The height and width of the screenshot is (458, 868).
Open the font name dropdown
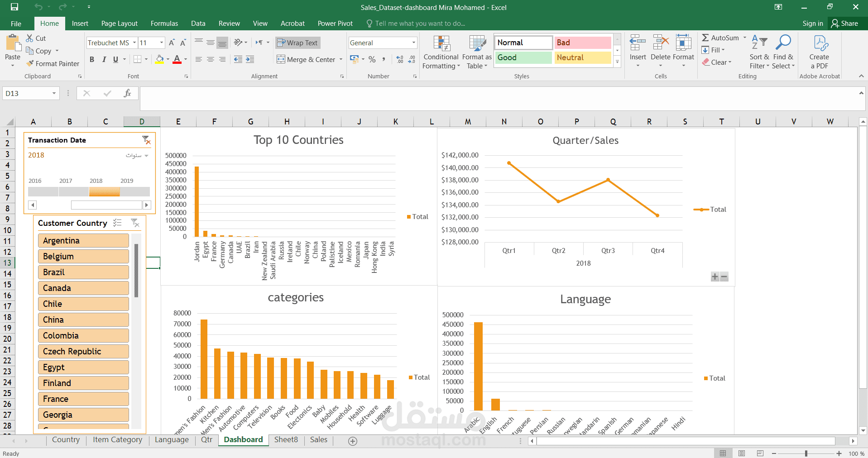134,43
